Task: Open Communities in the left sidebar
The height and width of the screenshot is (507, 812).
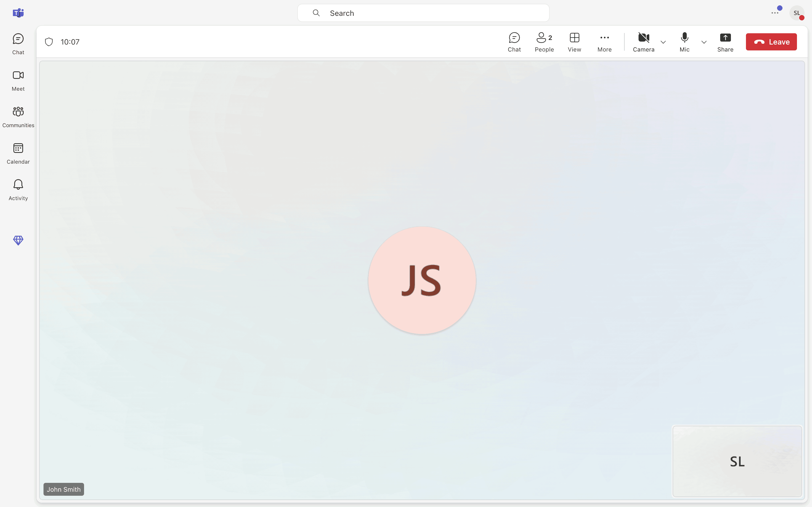Action: (x=18, y=117)
